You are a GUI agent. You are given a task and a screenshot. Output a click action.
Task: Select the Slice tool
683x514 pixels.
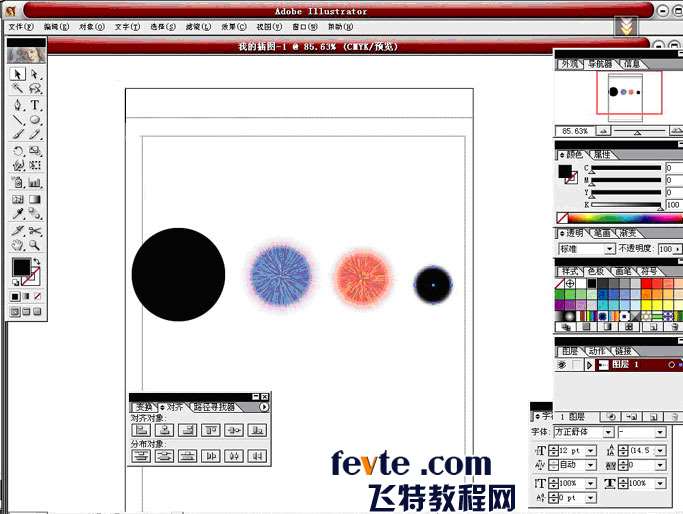[x=17, y=231]
